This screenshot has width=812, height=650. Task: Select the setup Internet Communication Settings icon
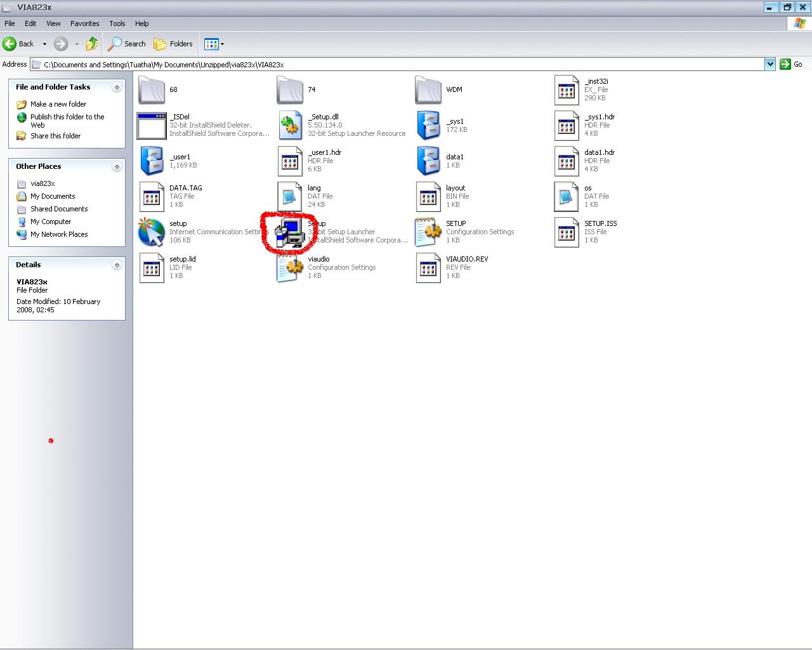pos(152,232)
